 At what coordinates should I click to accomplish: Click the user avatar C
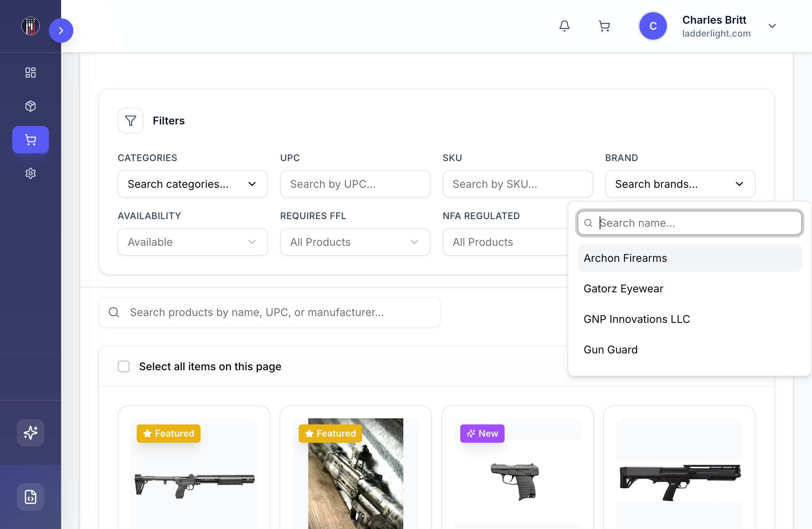[653, 26]
